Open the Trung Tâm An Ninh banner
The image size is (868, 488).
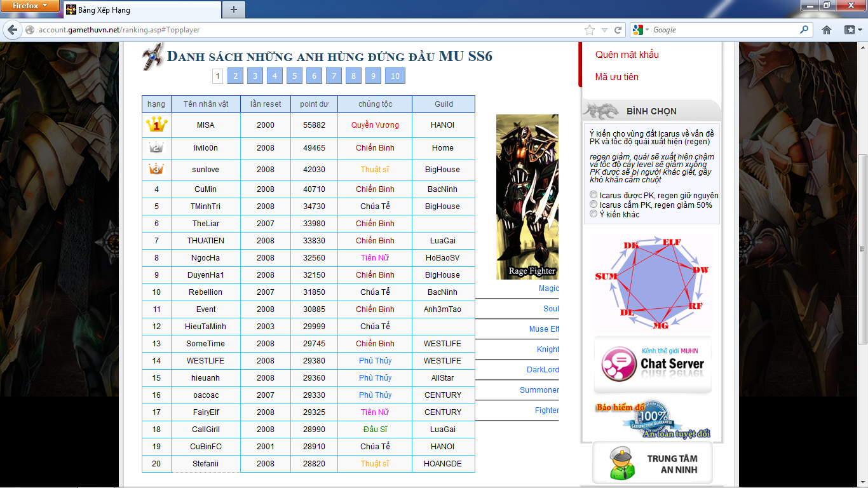653,463
